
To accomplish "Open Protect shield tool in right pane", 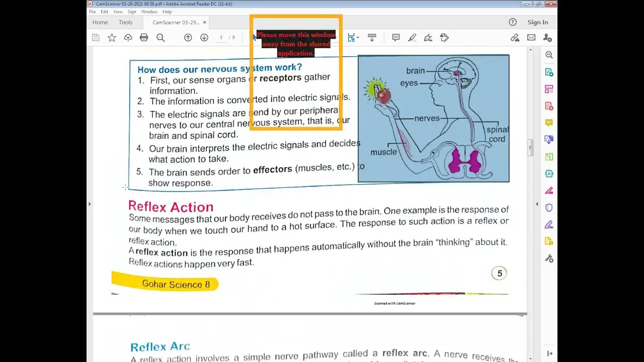I will [x=549, y=208].
